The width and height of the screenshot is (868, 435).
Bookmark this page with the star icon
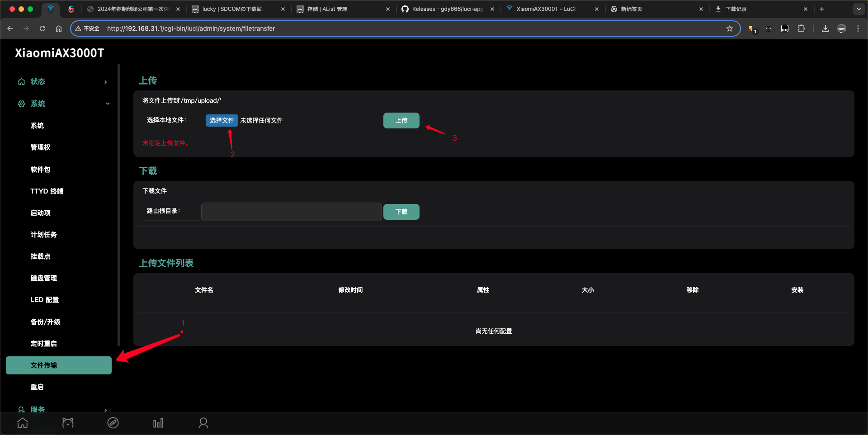point(730,28)
